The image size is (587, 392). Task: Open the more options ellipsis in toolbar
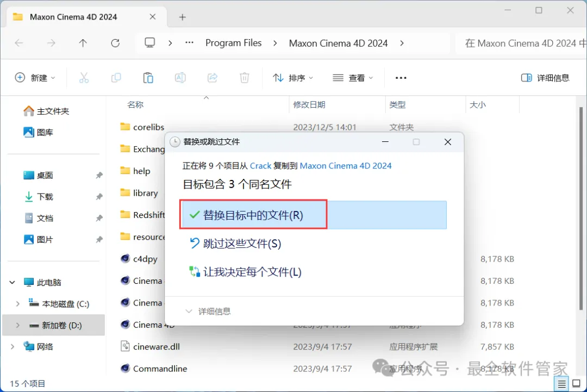401,78
